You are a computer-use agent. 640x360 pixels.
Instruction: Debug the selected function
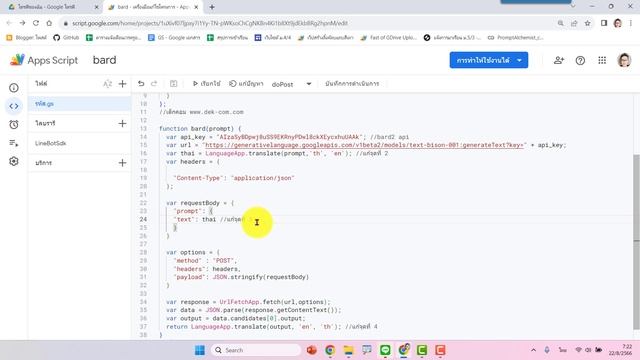246,84
